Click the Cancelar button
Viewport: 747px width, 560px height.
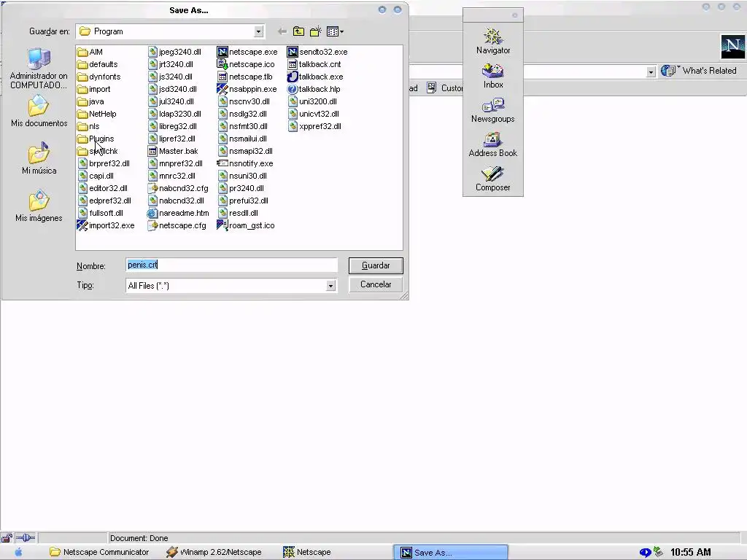376,284
